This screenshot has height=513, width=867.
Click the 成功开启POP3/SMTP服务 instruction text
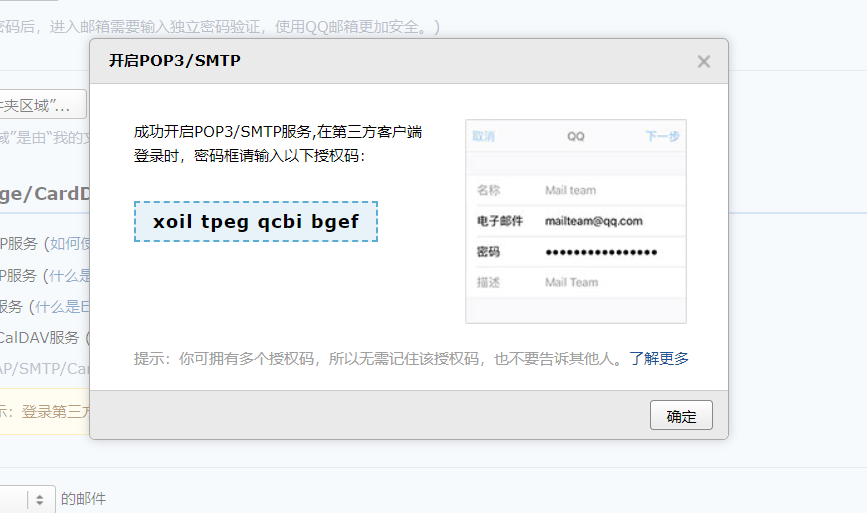pyautogui.click(x=278, y=144)
